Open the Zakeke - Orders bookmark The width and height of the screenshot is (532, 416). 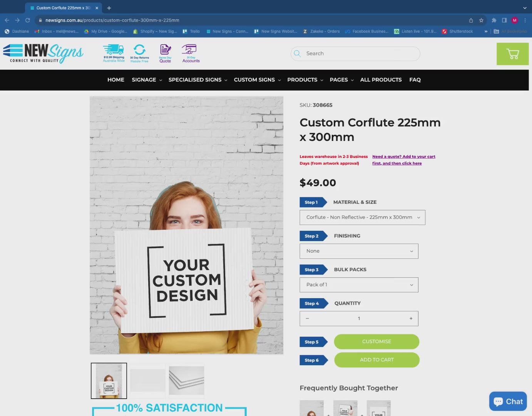tap(321, 31)
